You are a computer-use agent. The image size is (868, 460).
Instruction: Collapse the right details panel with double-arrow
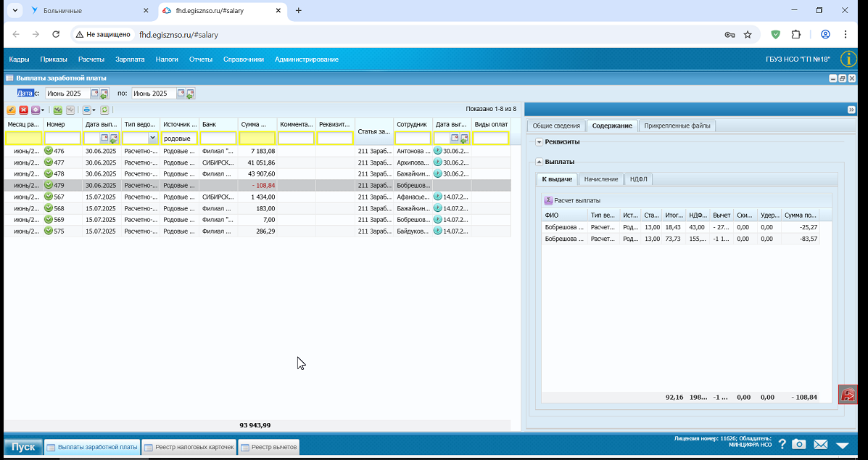coord(851,110)
